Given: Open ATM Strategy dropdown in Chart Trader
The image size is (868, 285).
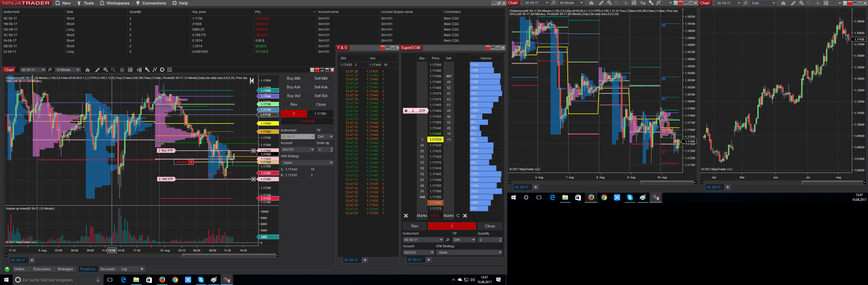Looking at the screenshot, I should (307, 163).
